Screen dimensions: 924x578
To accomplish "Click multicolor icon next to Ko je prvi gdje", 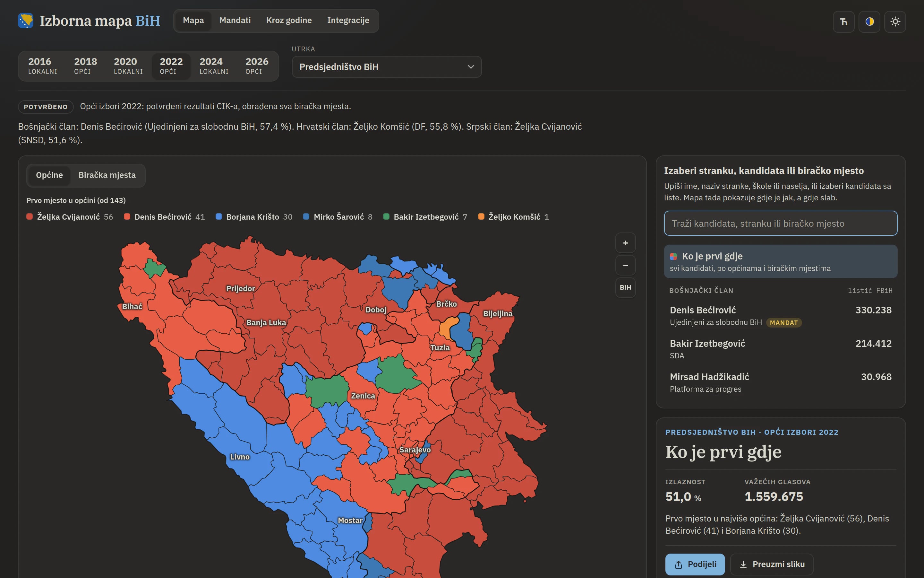I will [x=673, y=257].
